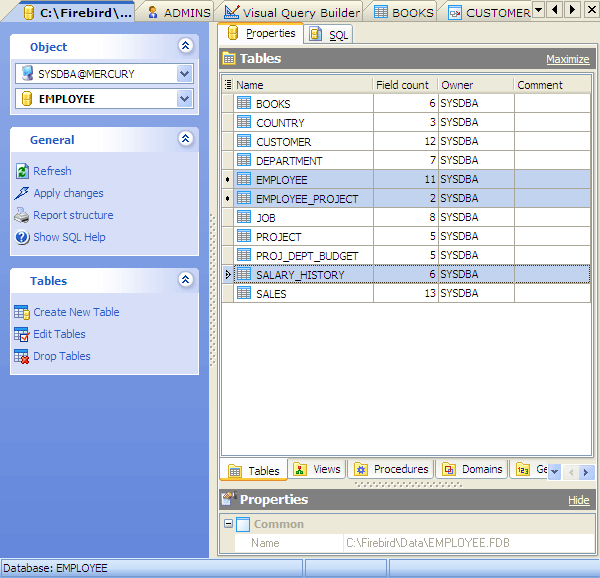Click the server icon beside SYSDBA@MERCURY
Screen dimensions: 600x578
tap(27, 73)
